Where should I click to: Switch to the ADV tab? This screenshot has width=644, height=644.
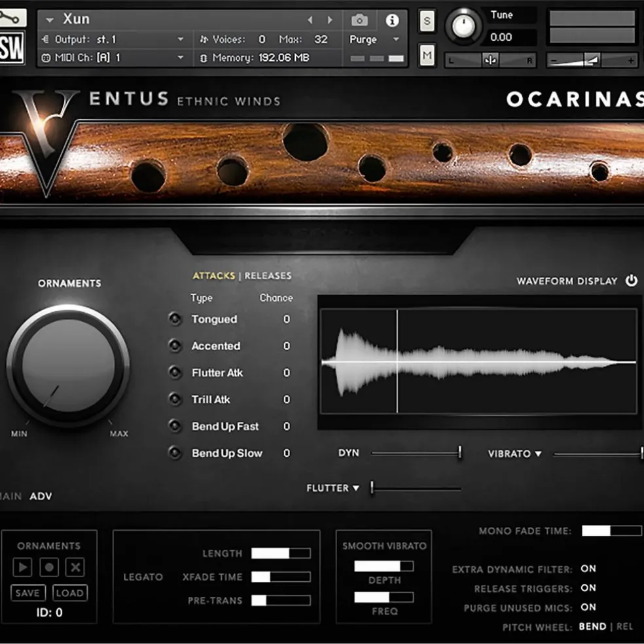pyautogui.click(x=41, y=496)
